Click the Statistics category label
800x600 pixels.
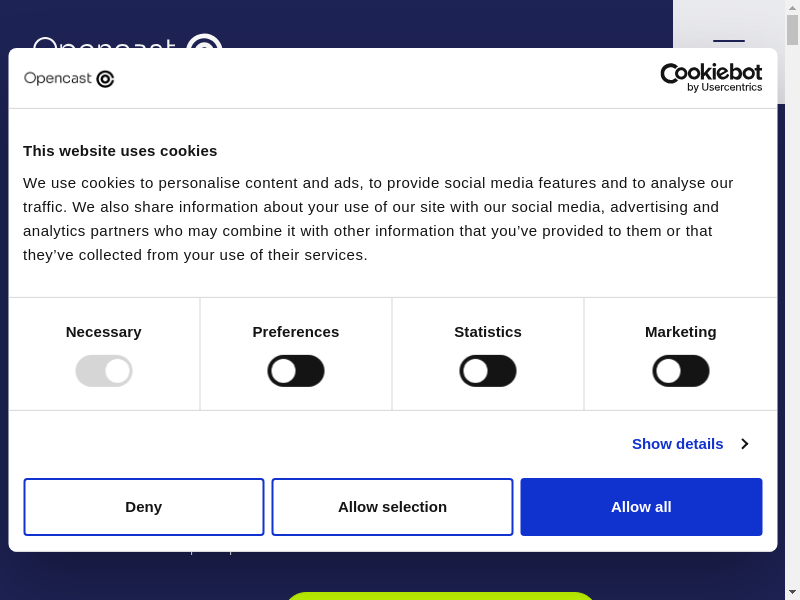[x=488, y=332]
